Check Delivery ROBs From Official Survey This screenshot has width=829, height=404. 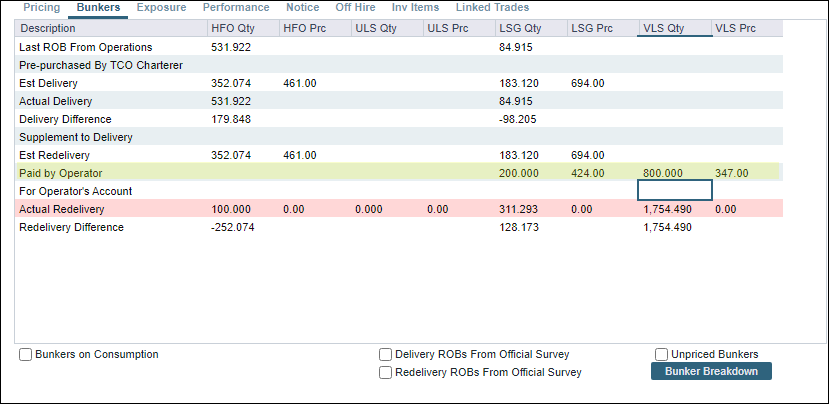click(386, 355)
